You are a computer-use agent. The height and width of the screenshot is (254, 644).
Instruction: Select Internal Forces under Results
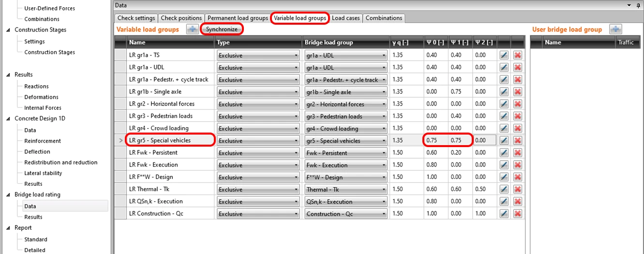click(x=43, y=108)
